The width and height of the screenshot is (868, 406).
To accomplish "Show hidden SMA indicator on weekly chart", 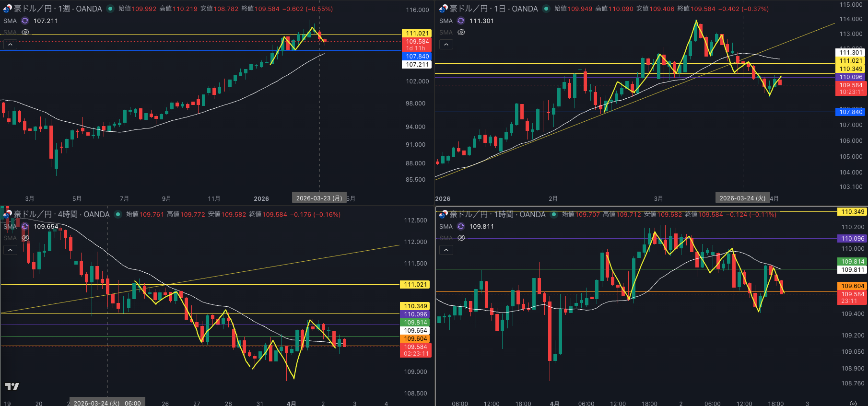I will coord(25,32).
